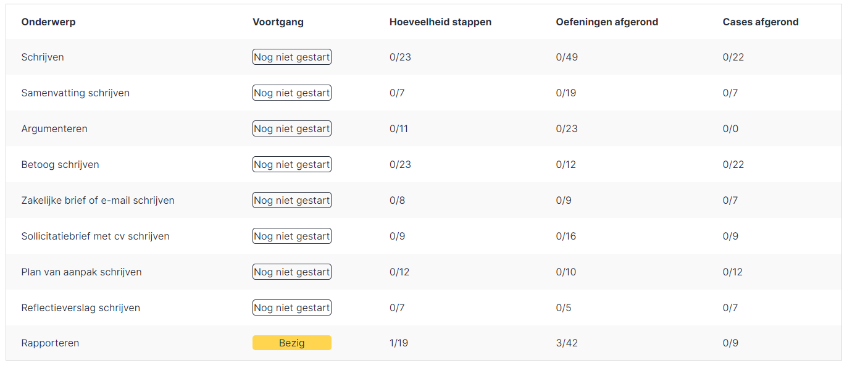Screen dimensions: 868x368
Task: Select the Samenvatting schrijven subject
Action: (75, 93)
